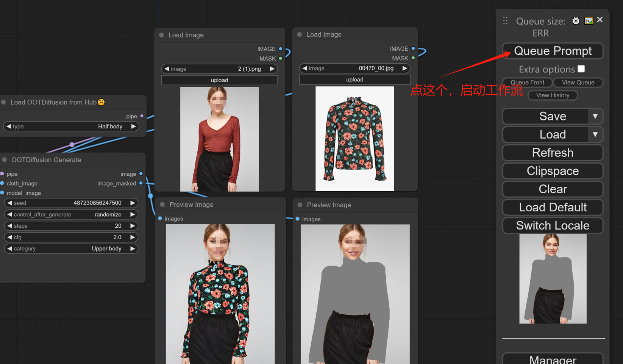
Task: Expand the Load dropdown arrow
Action: click(x=595, y=134)
